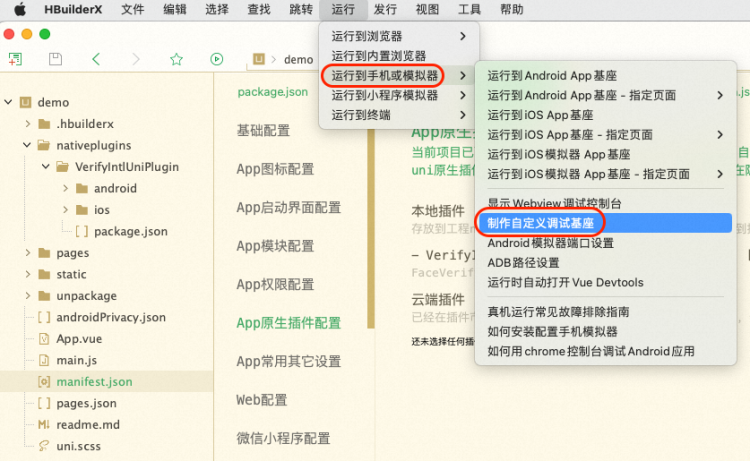Viewport: 750px width, 461px height.
Task: Click the main.js file icon
Action: click(x=44, y=360)
